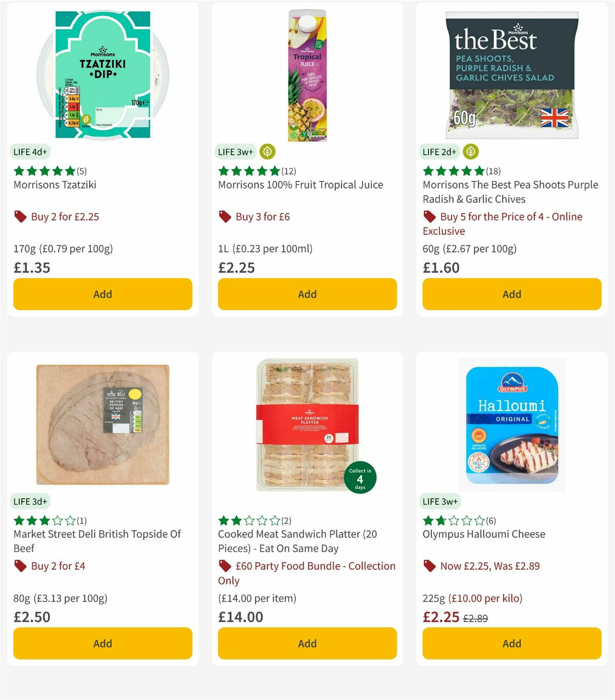Click the five-star rating for Morrisons Tzatziki
The image size is (615, 700).
[x=44, y=171]
